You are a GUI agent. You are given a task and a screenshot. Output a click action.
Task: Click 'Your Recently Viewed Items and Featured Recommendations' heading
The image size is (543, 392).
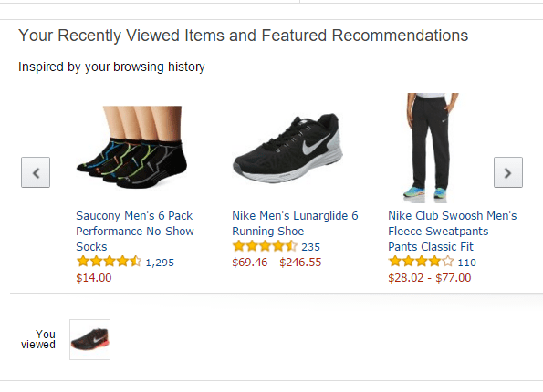click(243, 36)
